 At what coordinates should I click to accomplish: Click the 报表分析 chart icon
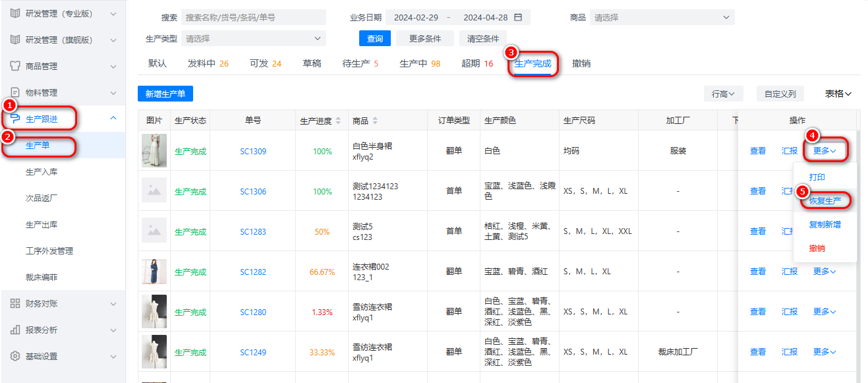coord(15,330)
